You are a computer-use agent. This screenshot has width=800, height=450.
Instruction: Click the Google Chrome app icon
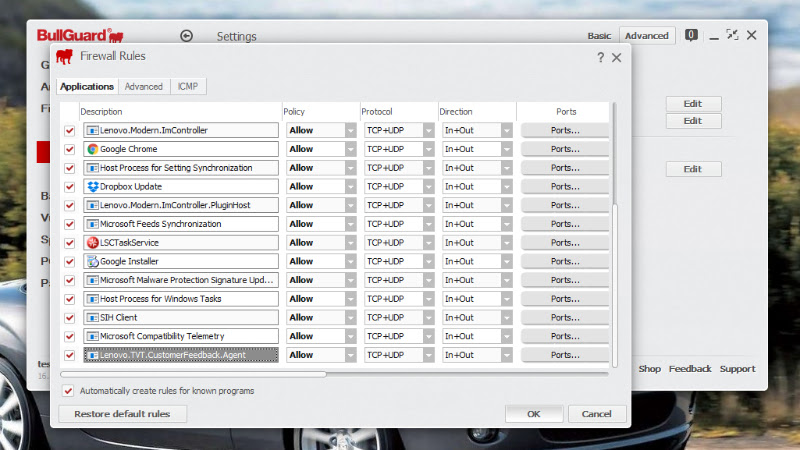pyautogui.click(x=92, y=149)
